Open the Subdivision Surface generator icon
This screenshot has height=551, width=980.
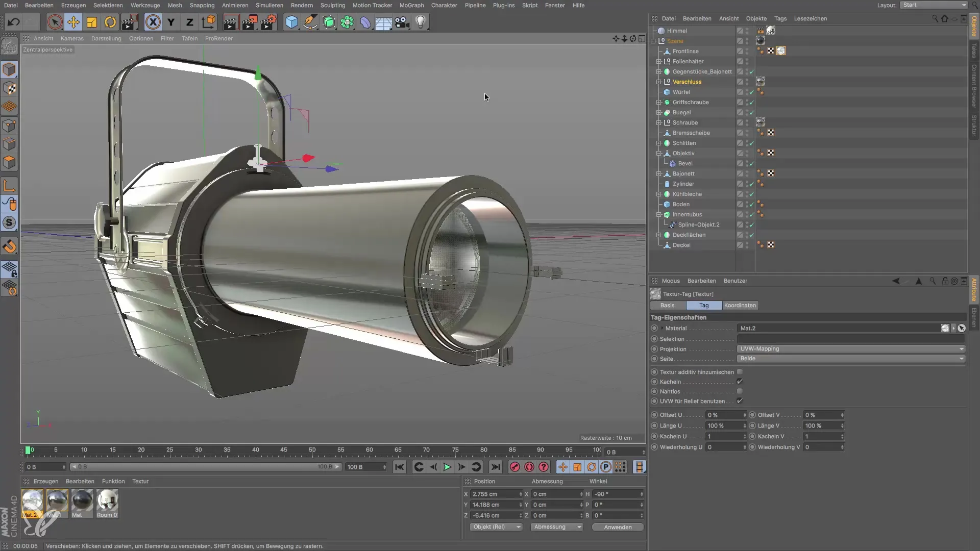click(329, 22)
